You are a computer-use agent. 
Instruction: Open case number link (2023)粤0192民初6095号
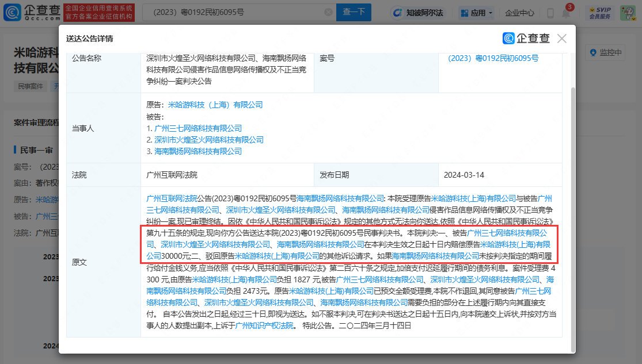click(x=493, y=58)
